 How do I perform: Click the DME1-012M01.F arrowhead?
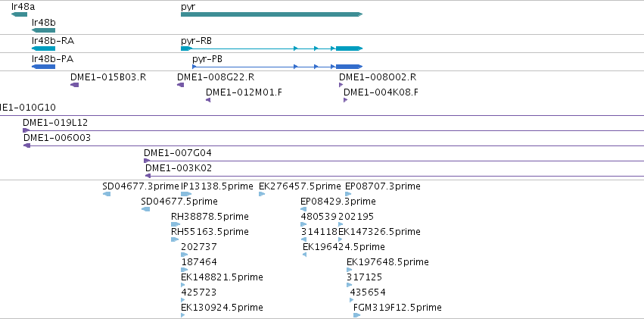[208, 100]
